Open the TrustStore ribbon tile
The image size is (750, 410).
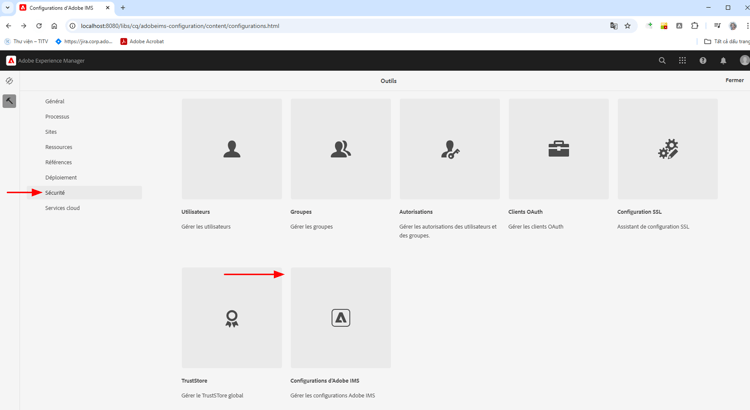click(x=232, y=318)
